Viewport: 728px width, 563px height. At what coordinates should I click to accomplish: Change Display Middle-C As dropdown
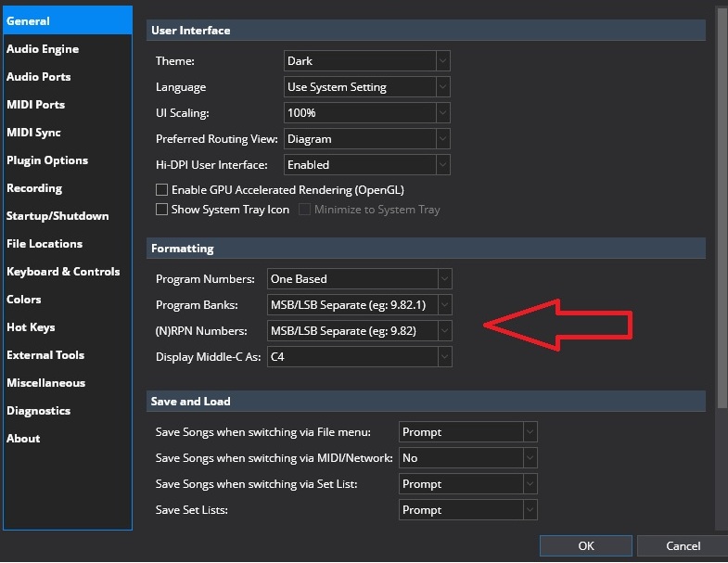pos(359,357)
